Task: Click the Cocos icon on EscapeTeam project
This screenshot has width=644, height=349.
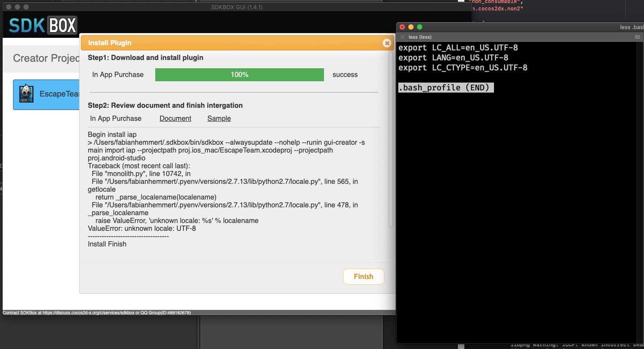Action: (x=27, y=94)
